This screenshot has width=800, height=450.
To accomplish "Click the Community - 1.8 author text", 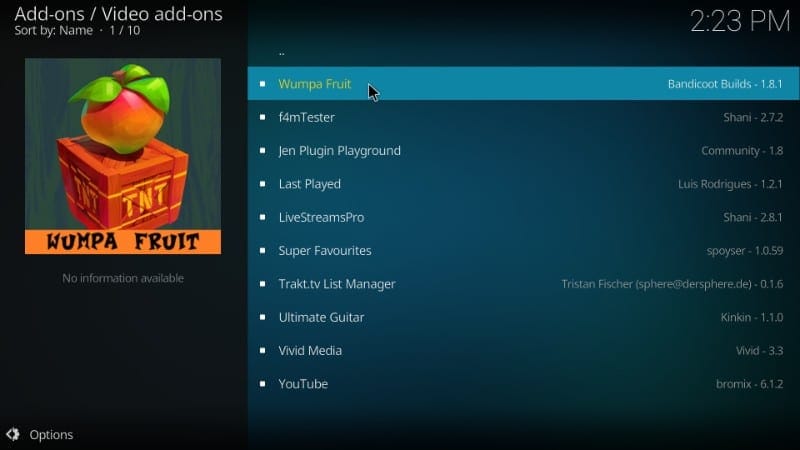I will [x=742, y=151].
